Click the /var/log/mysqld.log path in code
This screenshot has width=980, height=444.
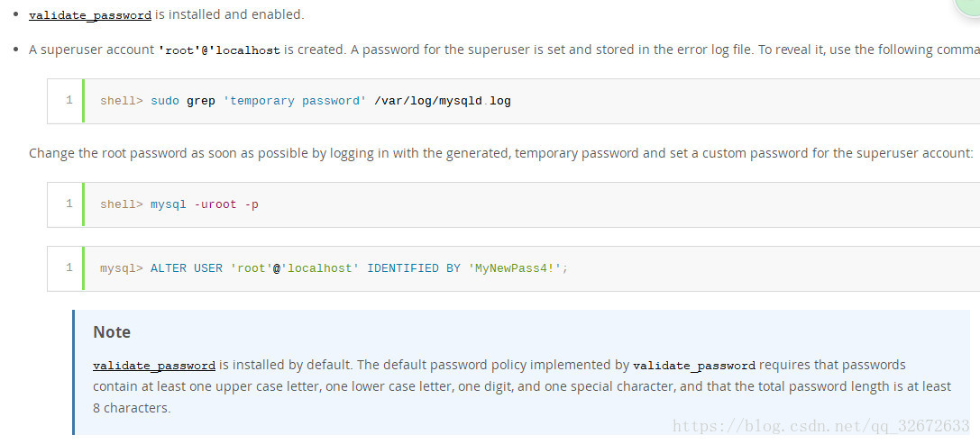pyautogui.click(x=443, y=101)
